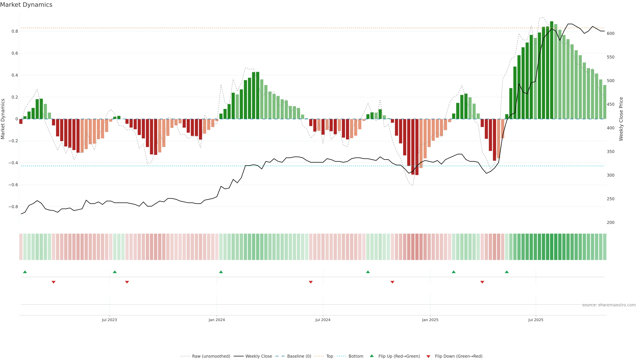
Task: Click the first red flip-down marker on the timeline
Action: 53,282
